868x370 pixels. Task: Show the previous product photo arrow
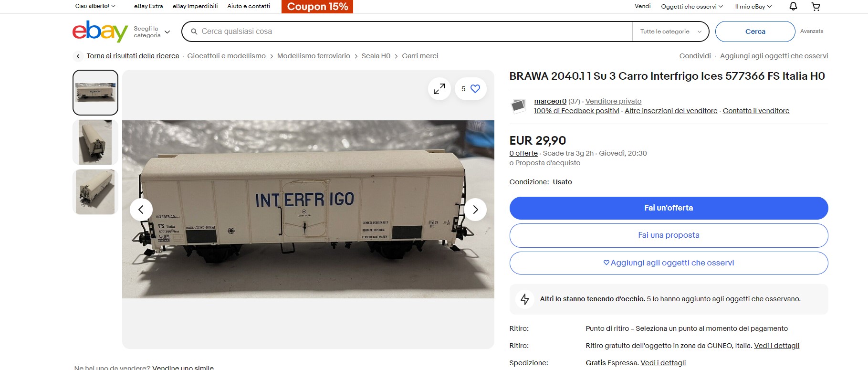pos(141,210)
